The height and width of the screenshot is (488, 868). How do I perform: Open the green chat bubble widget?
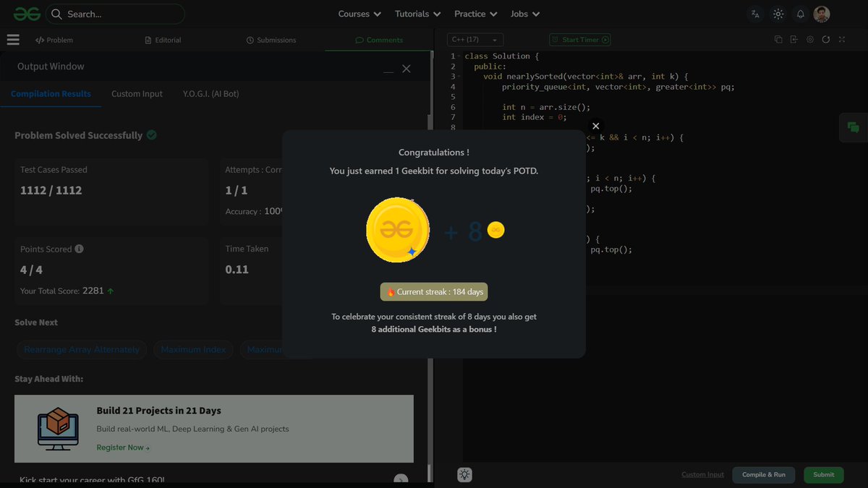pyautogui.click(x=854, y=128)
